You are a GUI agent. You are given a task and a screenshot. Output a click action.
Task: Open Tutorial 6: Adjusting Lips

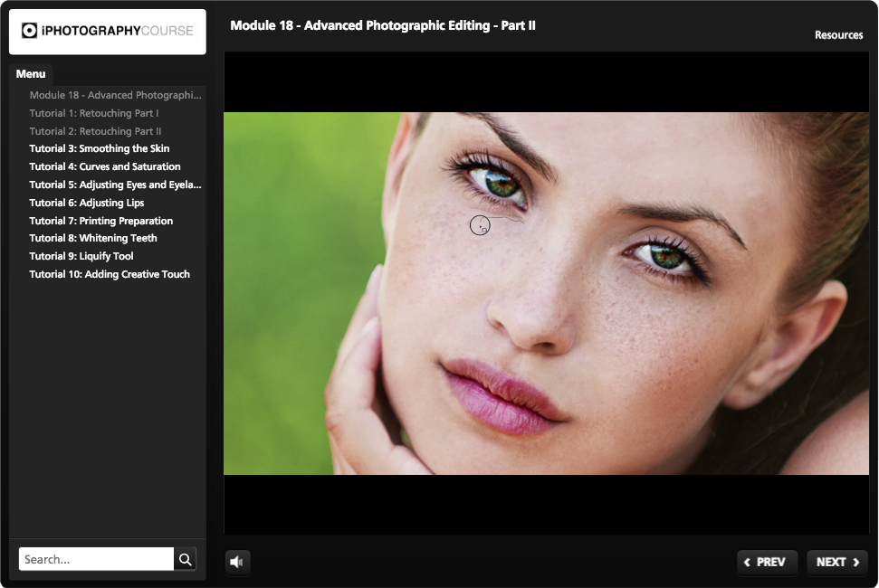pos(87,202)
